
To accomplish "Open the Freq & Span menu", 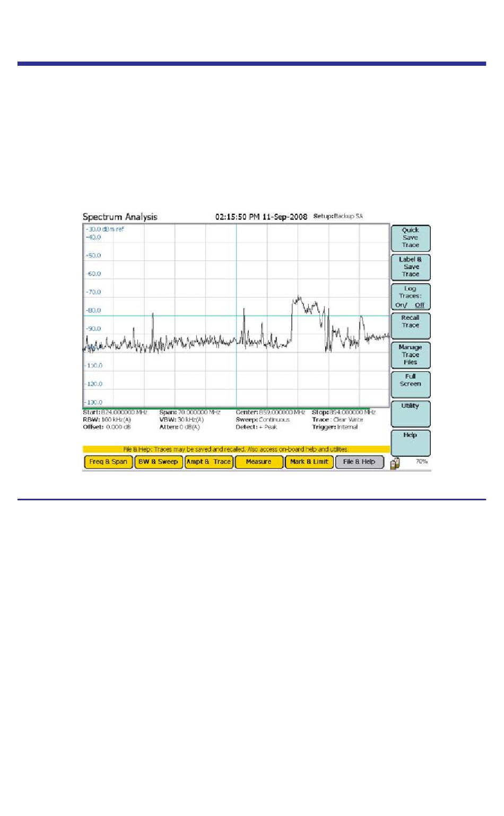I will click(108, 462).
